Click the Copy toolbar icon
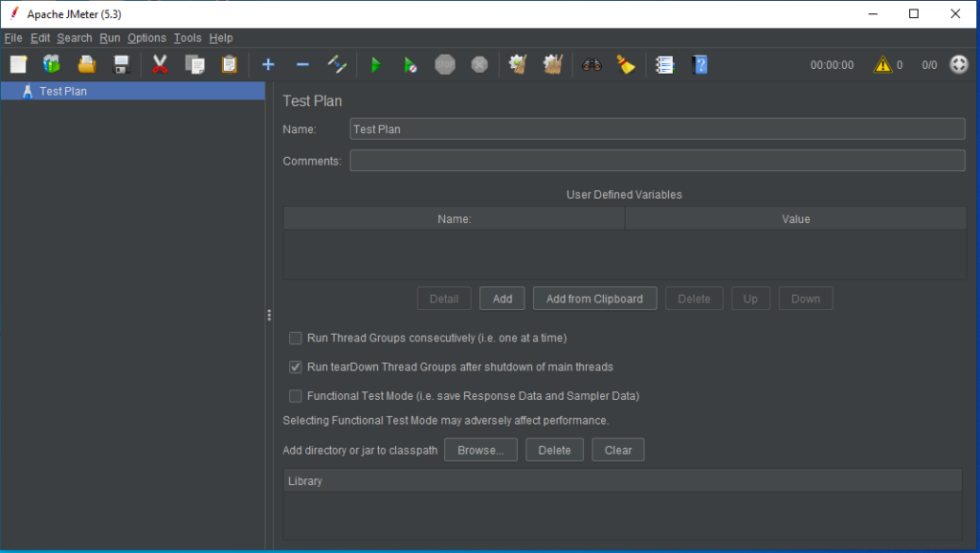This screenshot has height=553, width=980. click(194, 64)
